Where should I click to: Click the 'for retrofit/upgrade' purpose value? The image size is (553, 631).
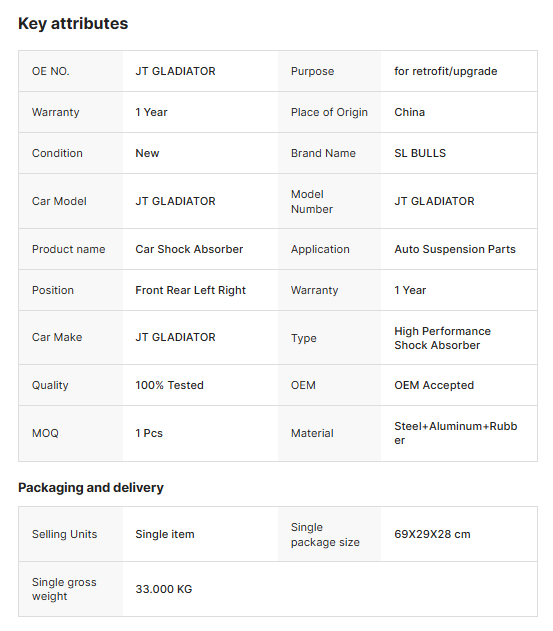coord(446,71)
